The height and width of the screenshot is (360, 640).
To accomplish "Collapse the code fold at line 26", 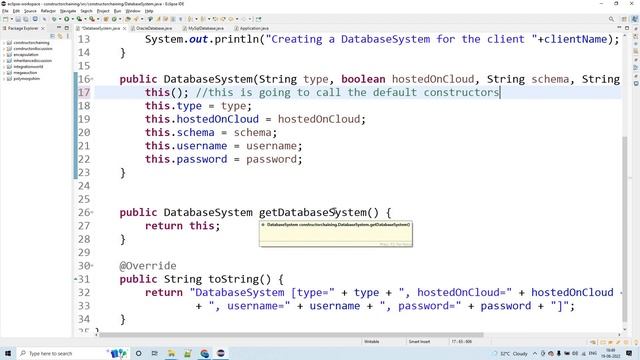I will tap(92, 213).
